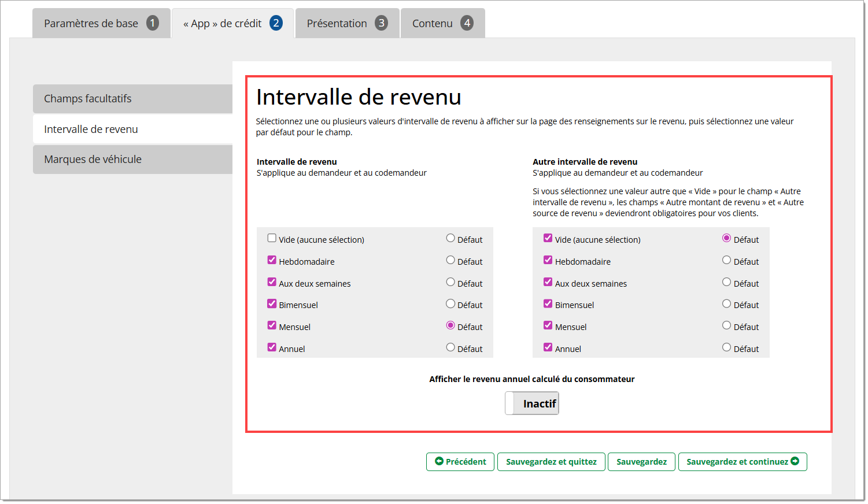
Task: Click the right arrow icon on Sauvegardez et continuez
Action: click(x=795, y=461)
